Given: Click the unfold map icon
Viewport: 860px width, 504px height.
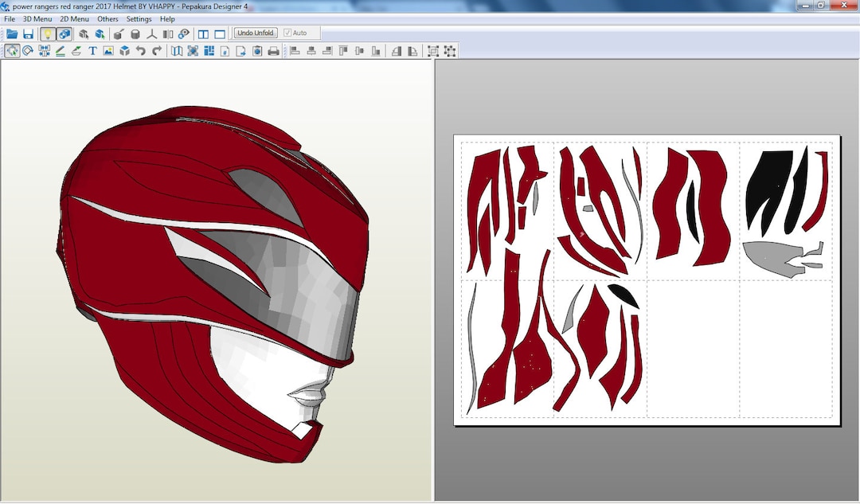Looking at the screenshot, I should pyautogui.click(x=177, y=50).
